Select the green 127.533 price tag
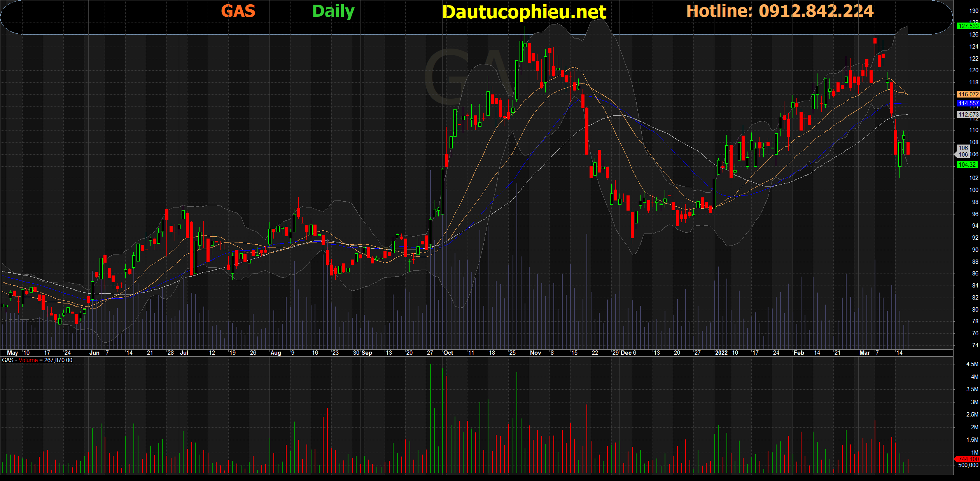This screenshot has height=481, width=980. pos(968,26)
